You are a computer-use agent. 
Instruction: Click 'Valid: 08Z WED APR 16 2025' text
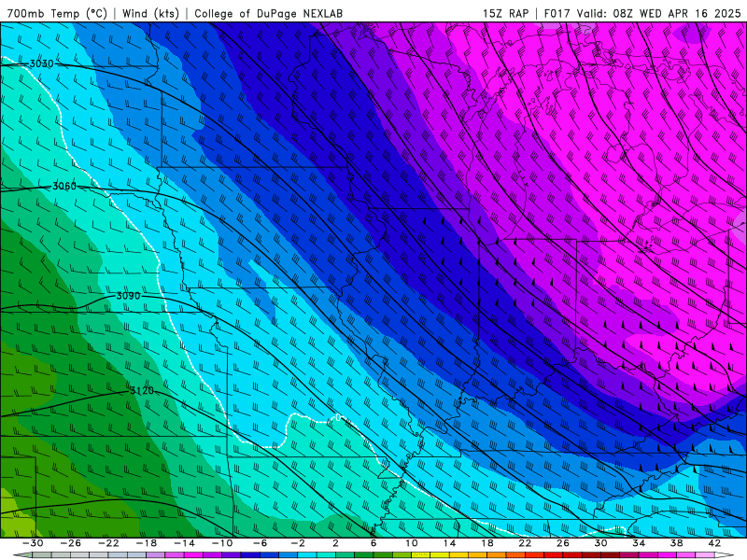coord(659,14)
